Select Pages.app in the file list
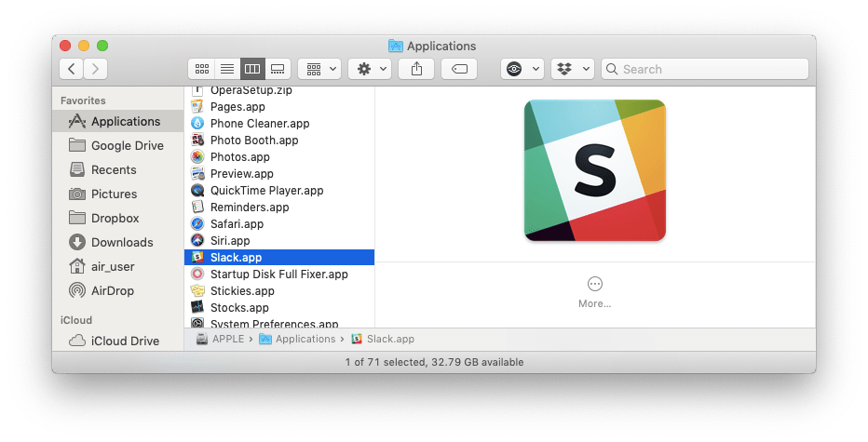The width and height of the screenshot is (868, 442). click(x=279, y=107)
